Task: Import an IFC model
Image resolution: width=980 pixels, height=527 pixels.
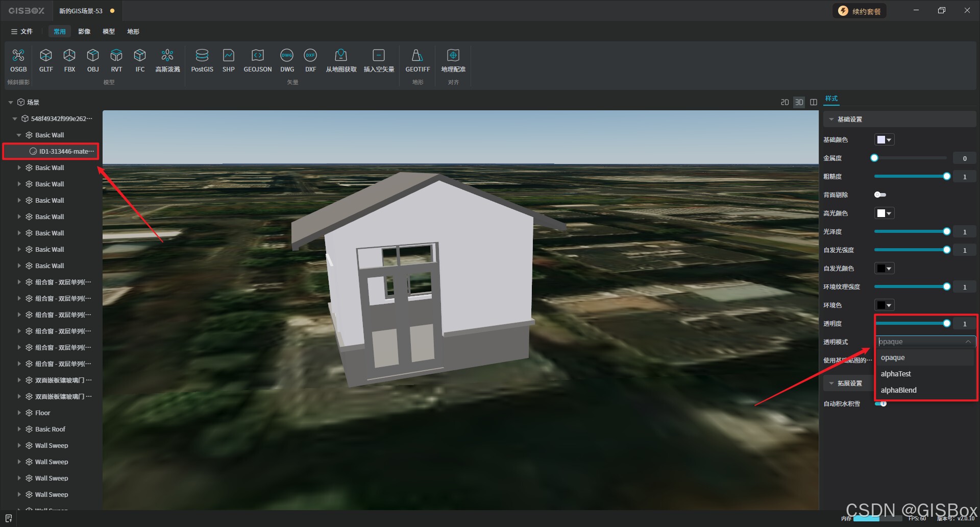Action: point(140,60)
